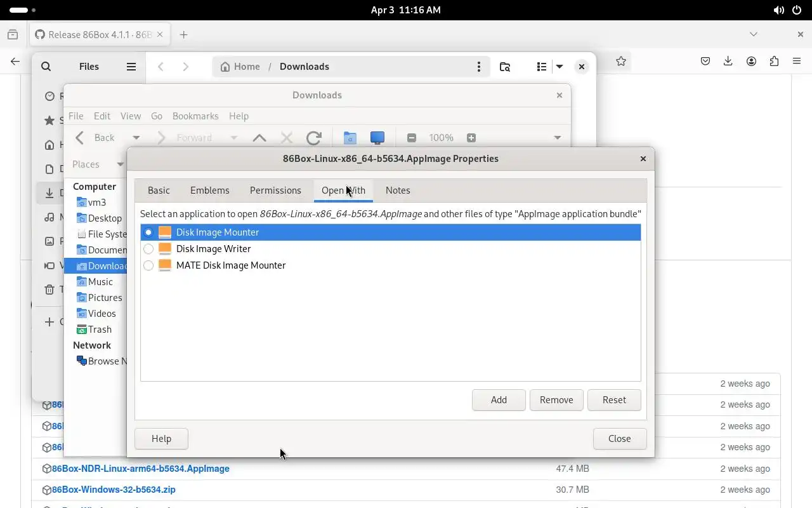This screenshot has width=812, height=508.
Task: Select vm3 in the Places sidebar
Action: 97,203
